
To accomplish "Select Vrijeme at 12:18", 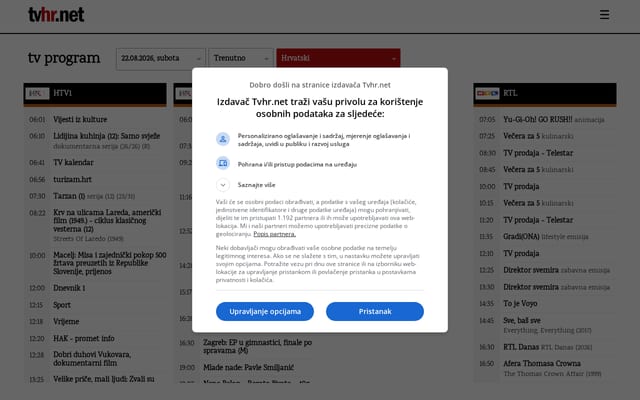I will pos(66,322).
